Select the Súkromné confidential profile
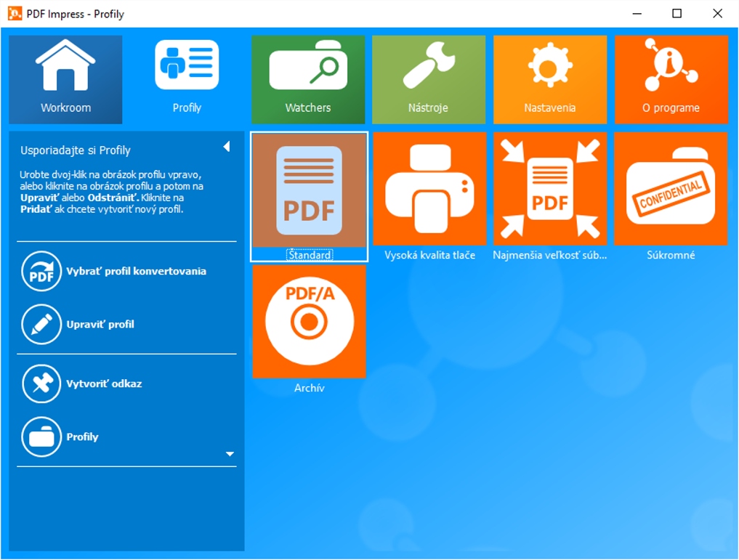 pyautogui.click(x=671, y=190)
